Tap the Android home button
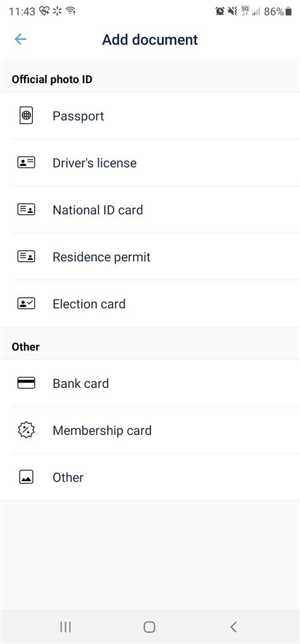 click(x=149, y=627)
